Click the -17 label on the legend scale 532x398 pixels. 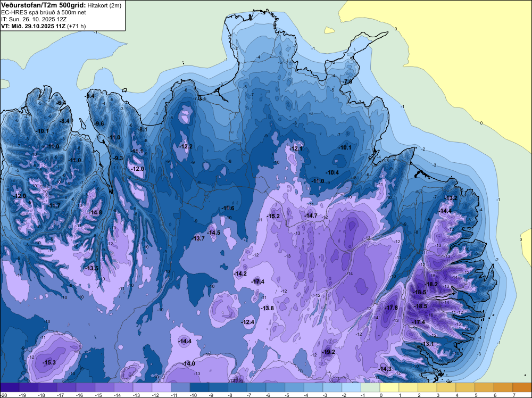61,395
